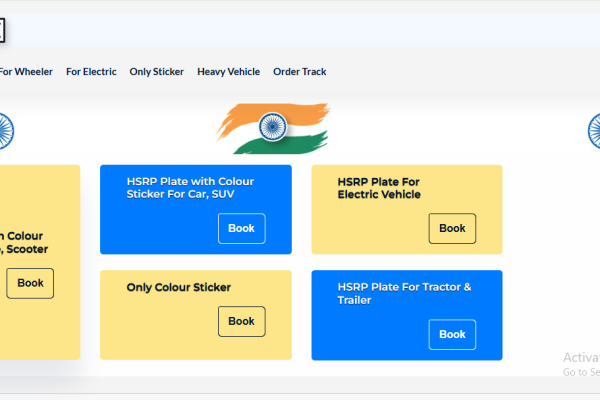The height and width of the screenshot is (400, 600).
Task: Click the 'HSRP Plate For Electric Vehicle' title
Action: (x=379, y=188)
